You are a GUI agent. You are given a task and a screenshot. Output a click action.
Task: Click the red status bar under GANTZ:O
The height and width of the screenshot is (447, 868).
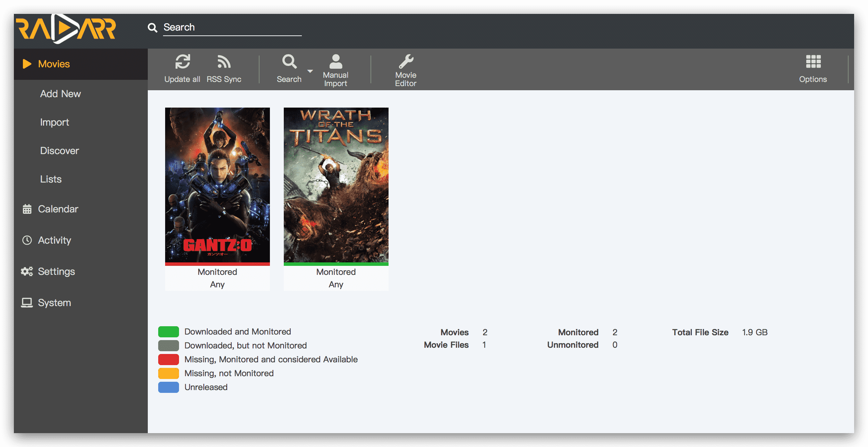click(218, 264)
